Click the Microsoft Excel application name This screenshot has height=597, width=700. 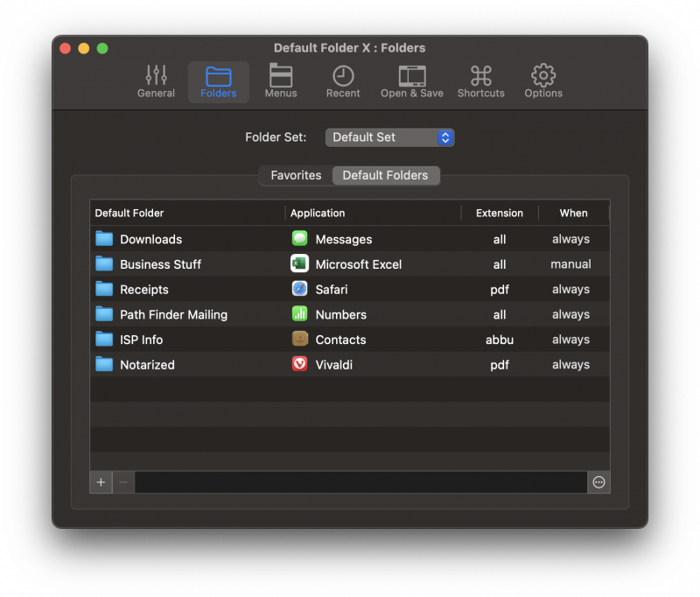[x=359, y=264]
